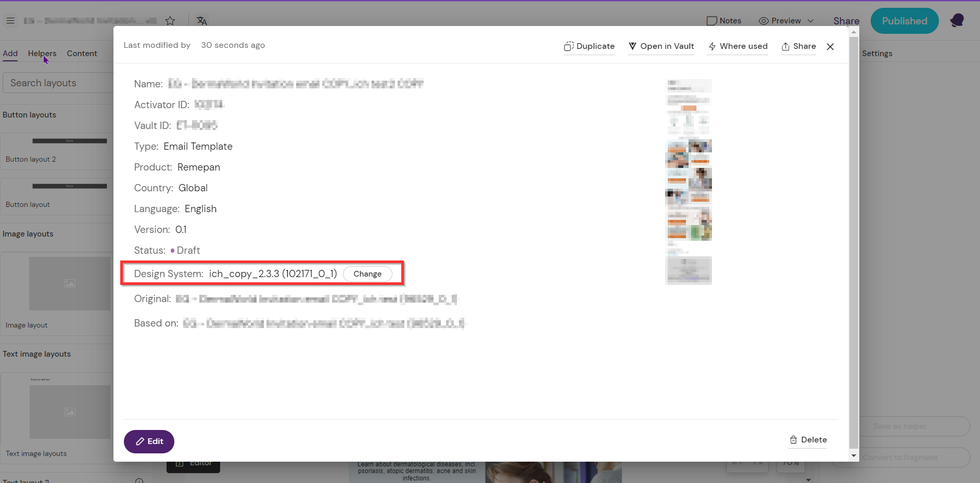The image size is (980, 483).
Task: Close the template details dialog
Action: tap(830, 46)
